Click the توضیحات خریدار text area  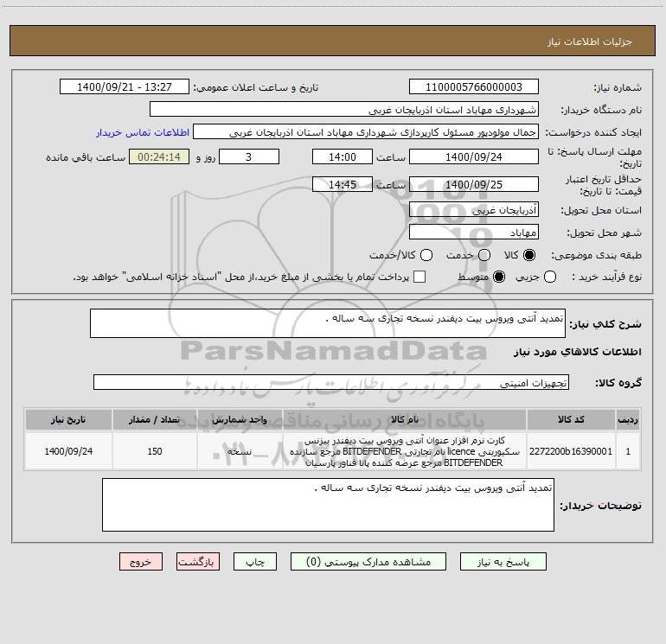point(328,505)
